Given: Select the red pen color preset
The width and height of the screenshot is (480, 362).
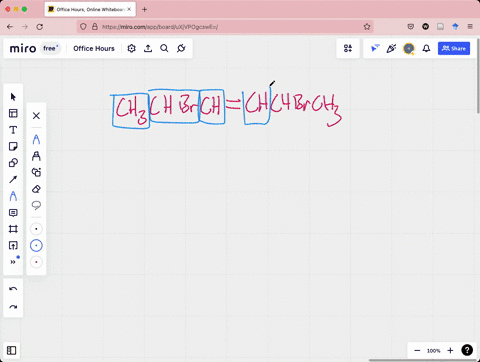Looking at the screenshot, I should point(36,262).
